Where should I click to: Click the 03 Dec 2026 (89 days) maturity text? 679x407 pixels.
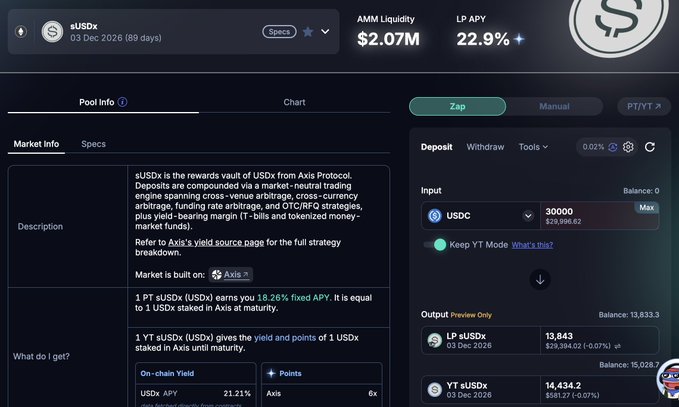click(x=116, y=38)
